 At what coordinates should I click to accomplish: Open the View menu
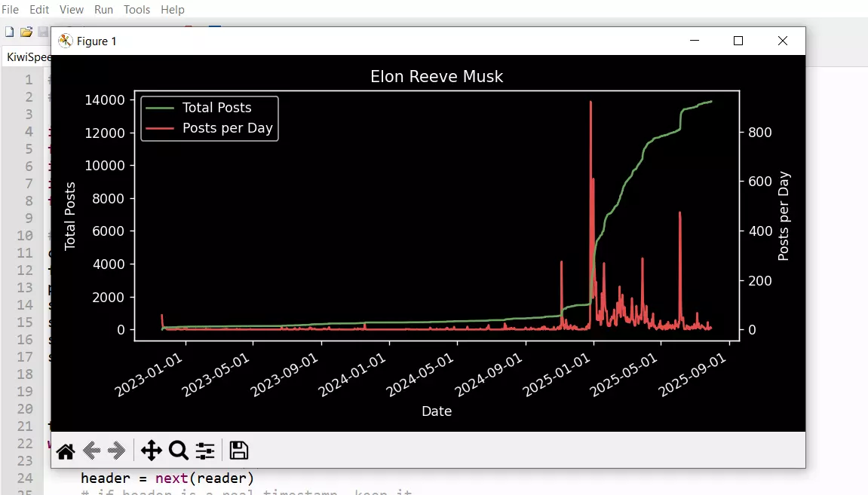(x=72, y=9)
